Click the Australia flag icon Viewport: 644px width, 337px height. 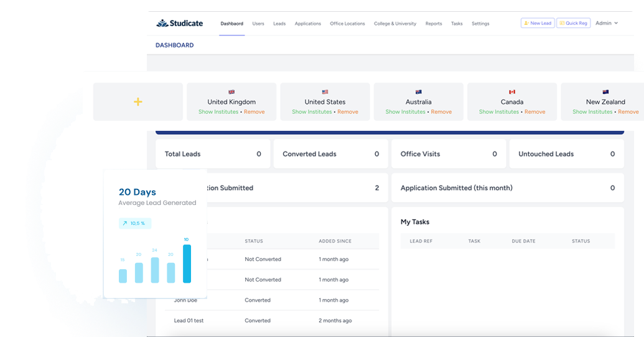click(x=418, y=92)
